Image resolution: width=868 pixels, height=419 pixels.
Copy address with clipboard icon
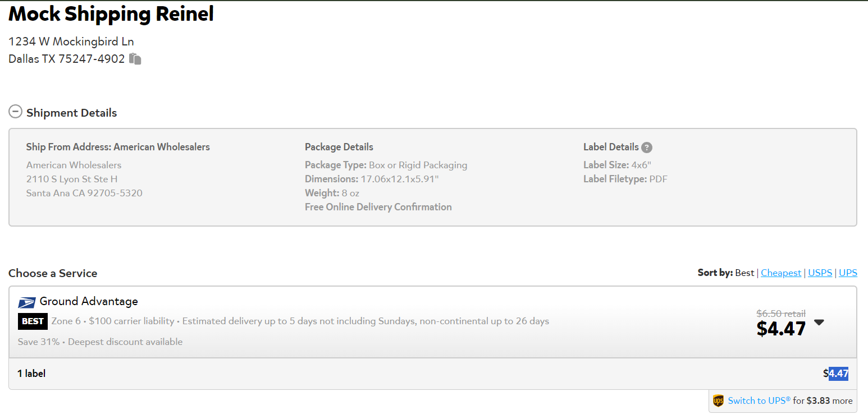pyautogui.click(x=135, y=58)
